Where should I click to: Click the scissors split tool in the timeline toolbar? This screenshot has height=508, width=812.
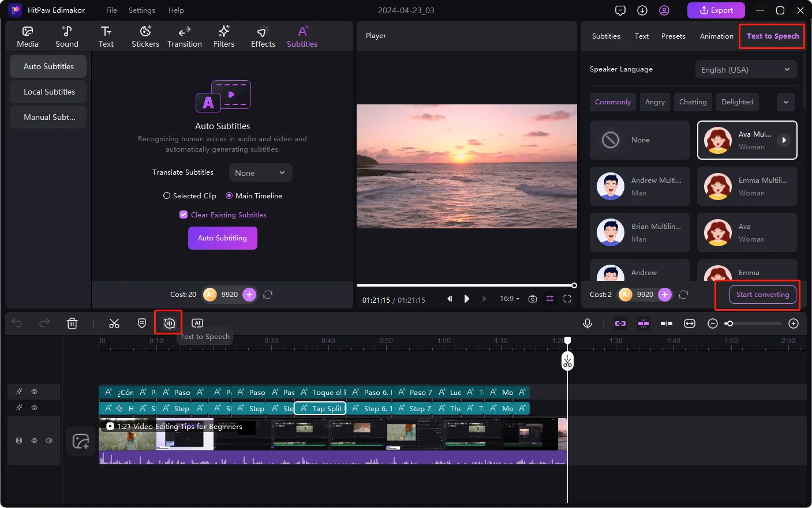[x=114, y=323]
